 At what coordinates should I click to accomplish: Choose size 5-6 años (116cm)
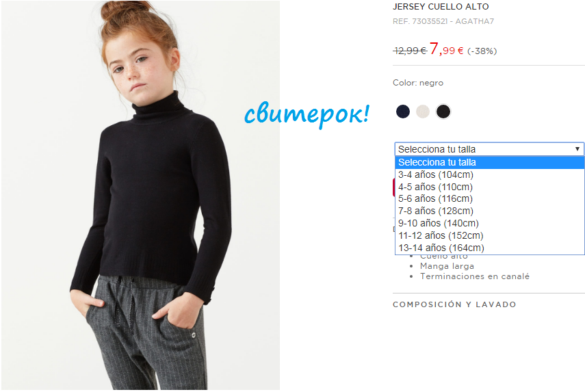pyautogui.click(x=489, y=199)
